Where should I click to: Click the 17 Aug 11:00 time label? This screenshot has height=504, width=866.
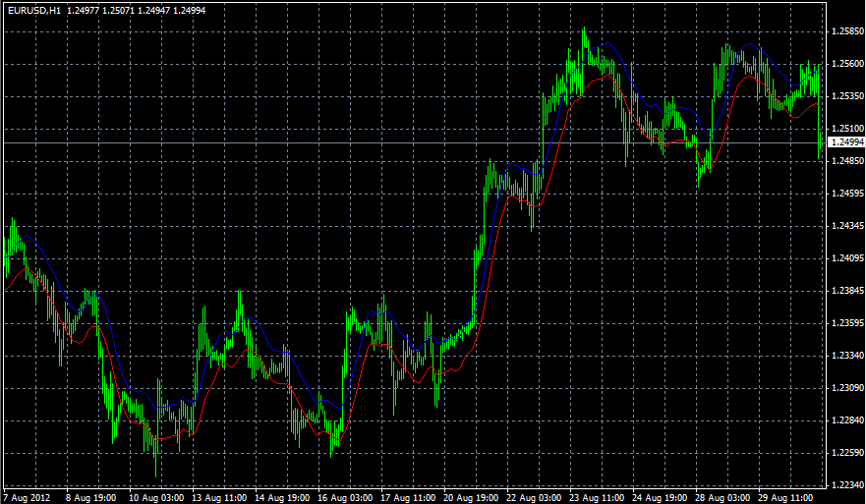coord(408,498)
